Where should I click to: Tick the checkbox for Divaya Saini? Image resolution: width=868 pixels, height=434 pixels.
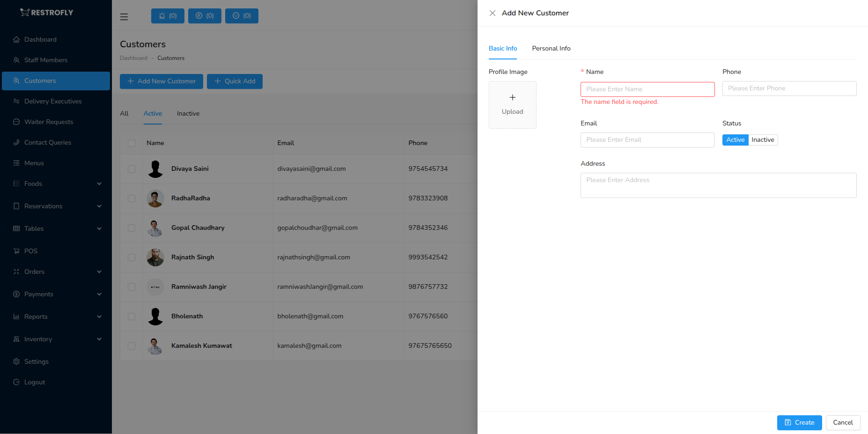tap(132, 169)
